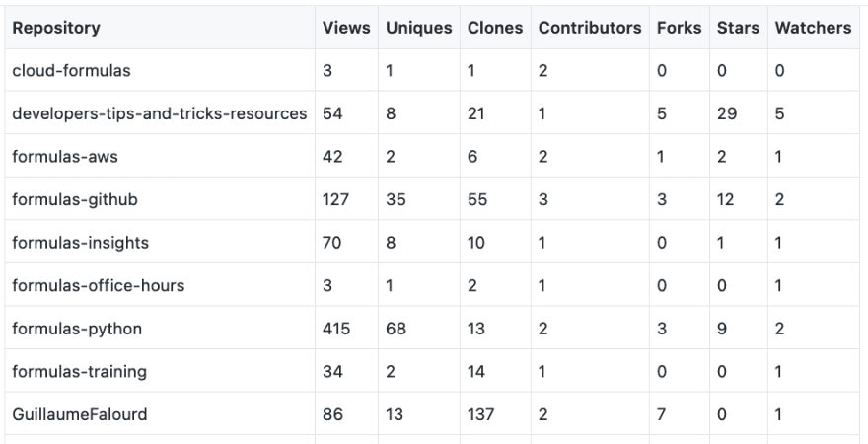The height and width of the screenshot is (444, 868).
Task: Select the Watchers column header
Action: pyautogui.click(x=813, y=28)
